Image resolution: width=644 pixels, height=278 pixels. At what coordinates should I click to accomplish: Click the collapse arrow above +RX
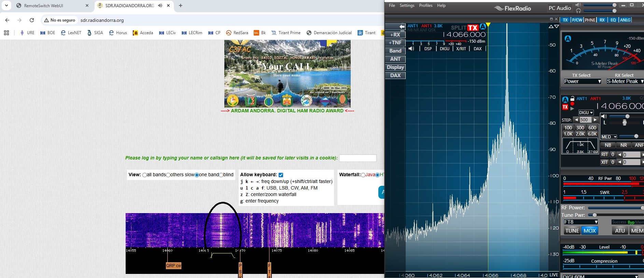402,27
